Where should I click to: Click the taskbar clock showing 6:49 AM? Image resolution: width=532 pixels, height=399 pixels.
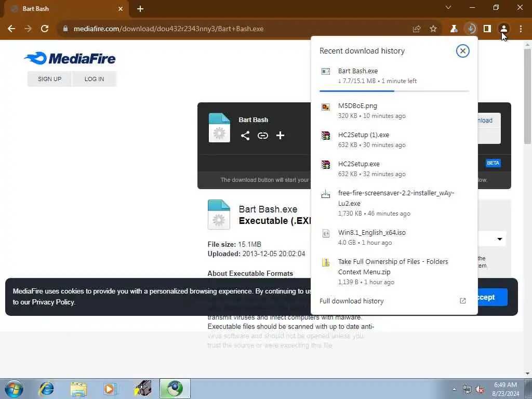[x=506, y=389]
